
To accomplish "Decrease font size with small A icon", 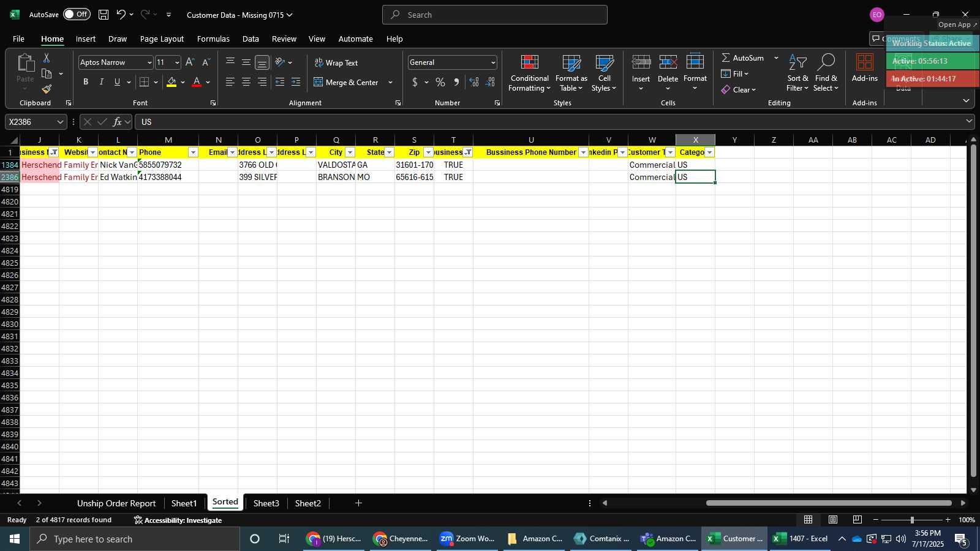I will point(206,62).
